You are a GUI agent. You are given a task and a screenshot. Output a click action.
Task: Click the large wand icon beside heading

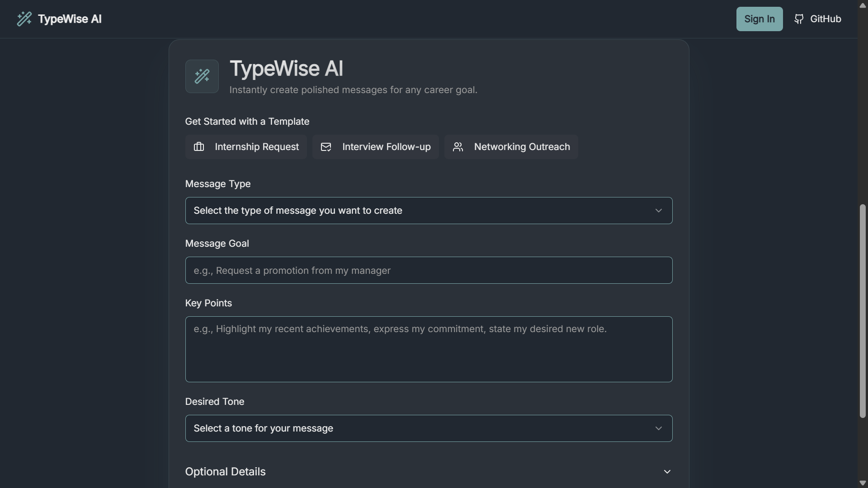[x=202, y=76]
